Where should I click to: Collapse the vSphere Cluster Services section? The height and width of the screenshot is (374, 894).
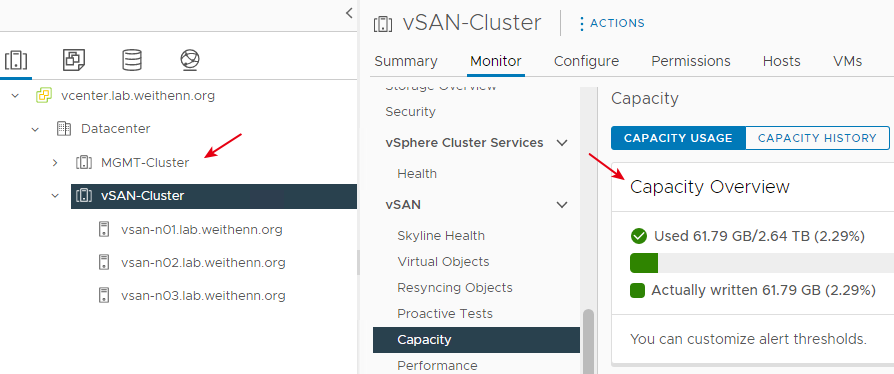562,143
